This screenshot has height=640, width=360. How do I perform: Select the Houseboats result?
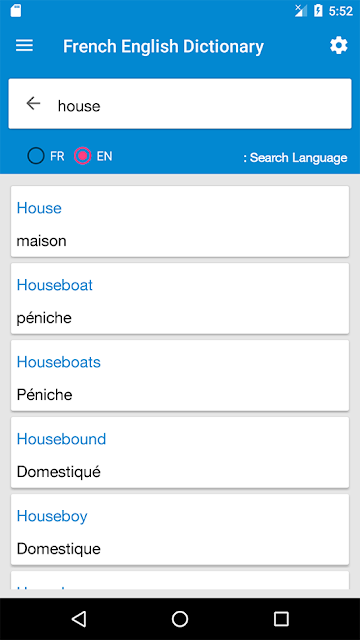click(180, 376)
